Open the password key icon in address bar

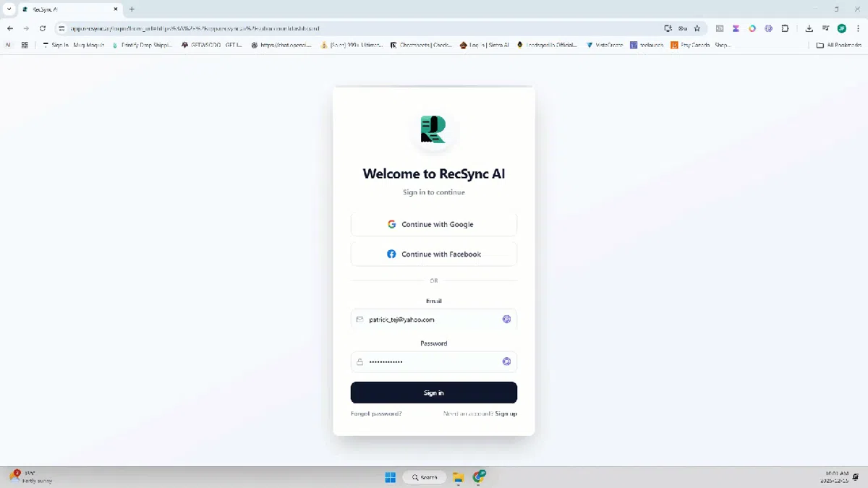point(683,28)
